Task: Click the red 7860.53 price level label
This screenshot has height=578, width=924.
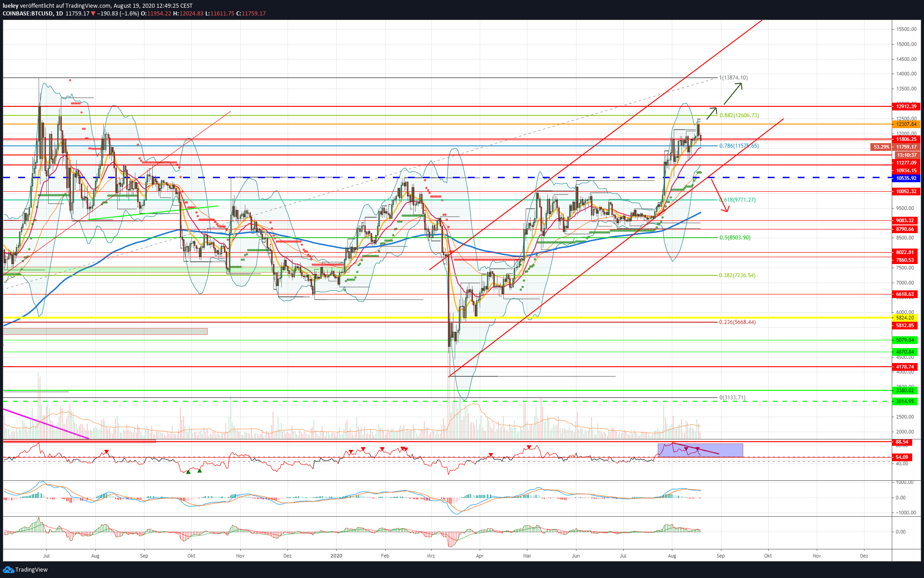Action: [905, 260]
